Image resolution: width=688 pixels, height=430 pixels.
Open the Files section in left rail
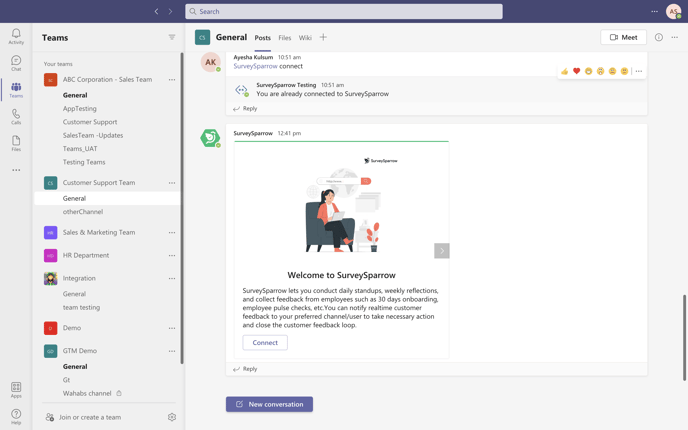pyautogui.click(x=16, y=143)
